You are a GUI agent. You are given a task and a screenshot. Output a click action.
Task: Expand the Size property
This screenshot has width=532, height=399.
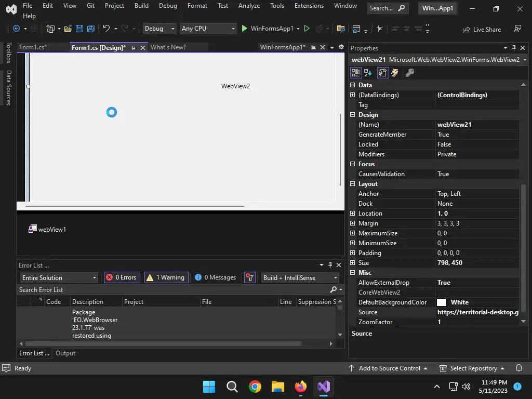click(353, 262)
